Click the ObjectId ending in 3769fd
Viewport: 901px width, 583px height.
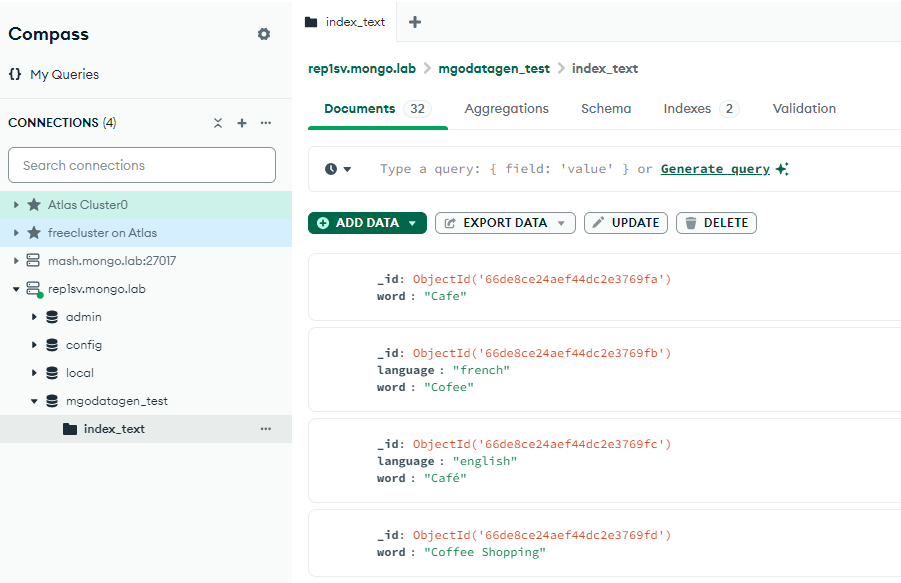tap(542, 535)
